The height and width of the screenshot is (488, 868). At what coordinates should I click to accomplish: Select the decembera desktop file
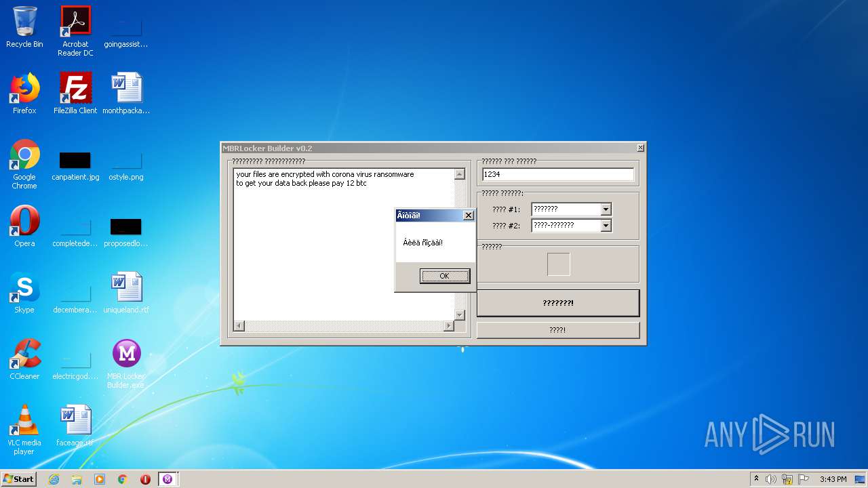(x=75, y=297)
